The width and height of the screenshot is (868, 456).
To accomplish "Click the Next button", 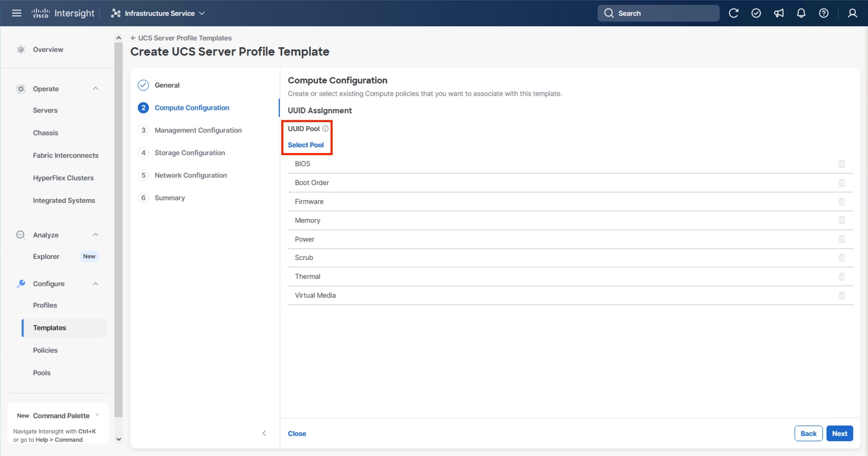I will 839,433.
